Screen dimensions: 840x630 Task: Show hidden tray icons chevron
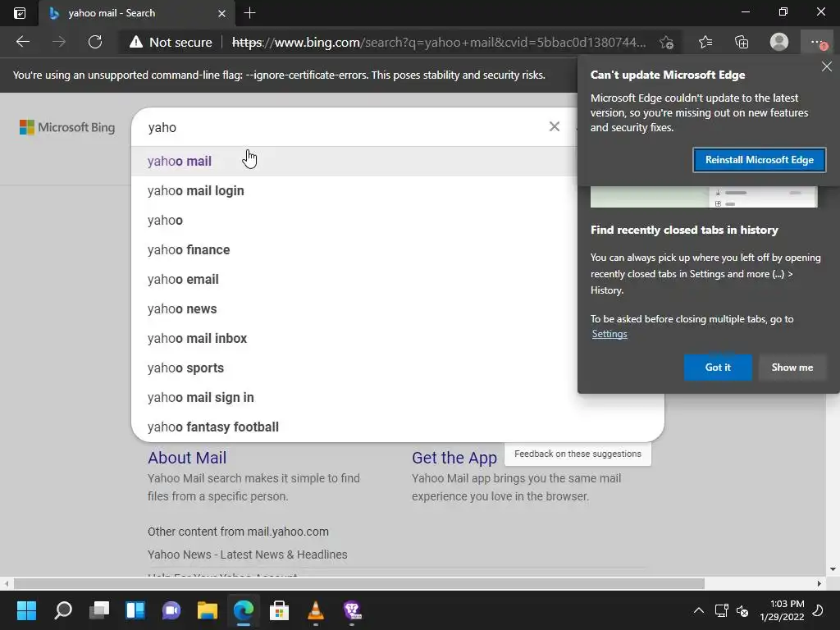(x=699, y=610)
